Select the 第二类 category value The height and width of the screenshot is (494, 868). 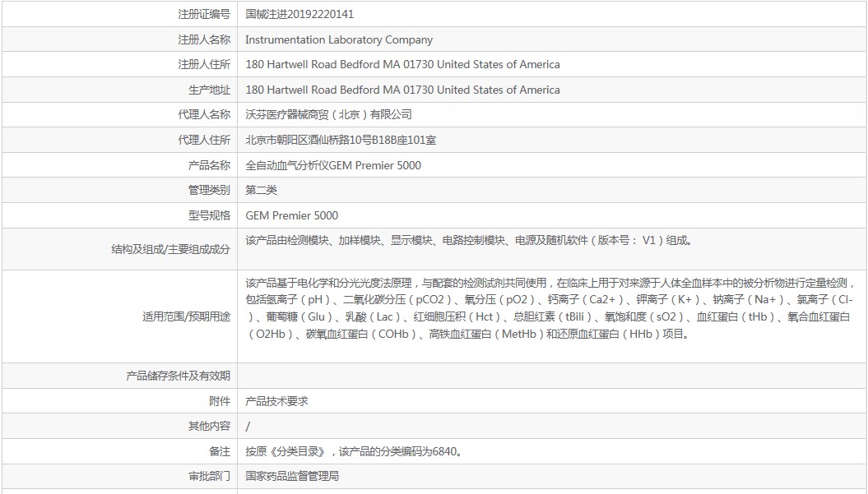[x=262, y=191]
